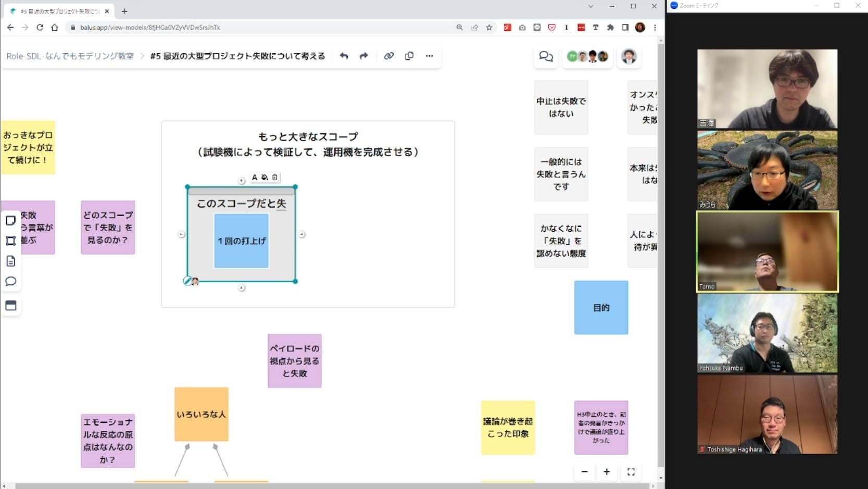This screenshot has height=489, width=868.
Task: Switch to the #5 project browser tab
Action: pos(57,10)
